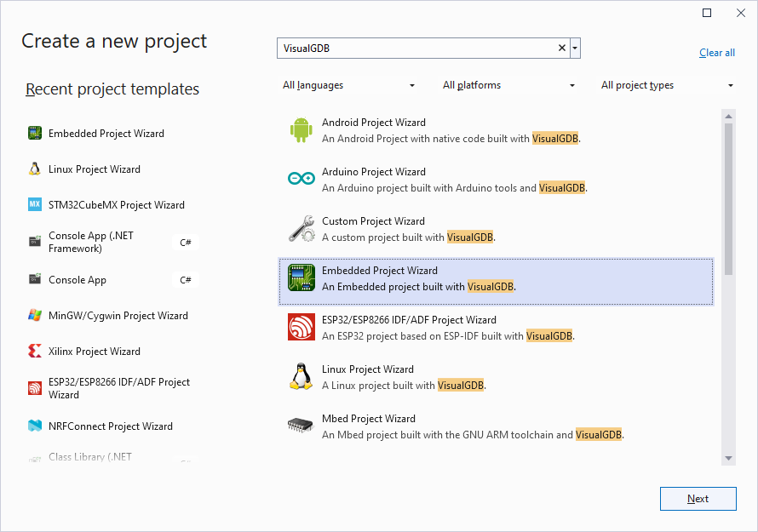Click the Console App icon in recent templates
758x532 pixels.
click(x=35, y=279)
